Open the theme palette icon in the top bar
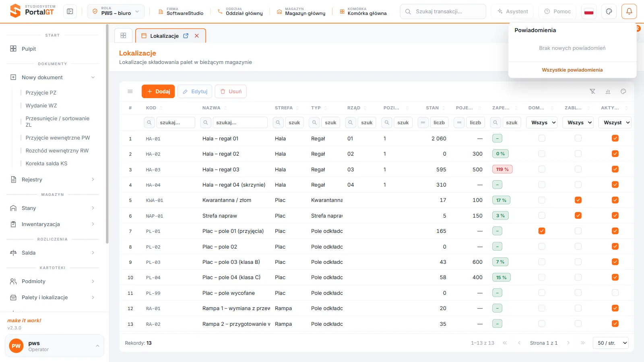 point(609,11)
